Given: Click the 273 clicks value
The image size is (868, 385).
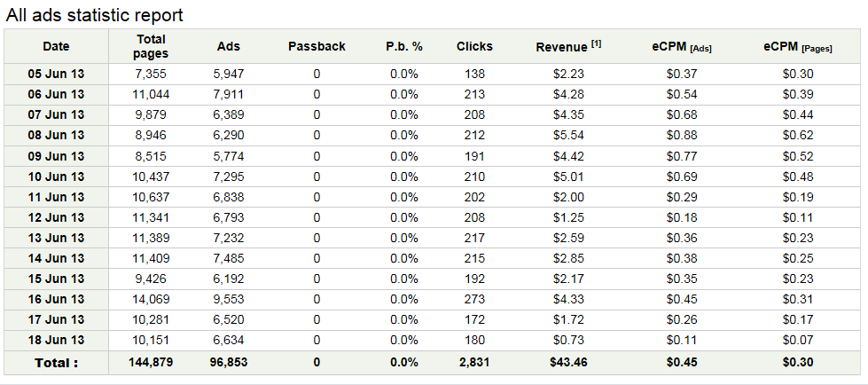Looking at the screenshot, I should click(x=474, y=299).
